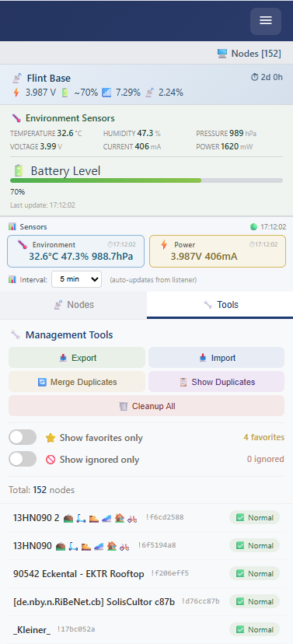
Task: Click the battery icon beside Battery Level
Action: (x=19, y=170)
